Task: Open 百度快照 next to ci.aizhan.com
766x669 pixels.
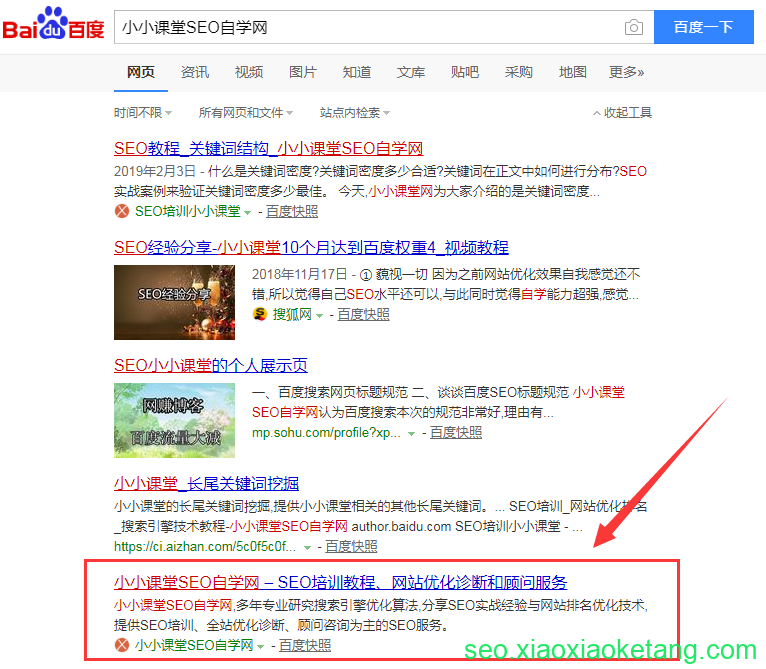Action: [x=351, y=546]
